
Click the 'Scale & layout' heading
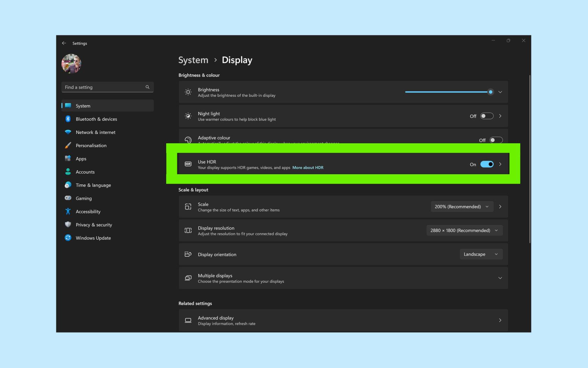[193, 190]
